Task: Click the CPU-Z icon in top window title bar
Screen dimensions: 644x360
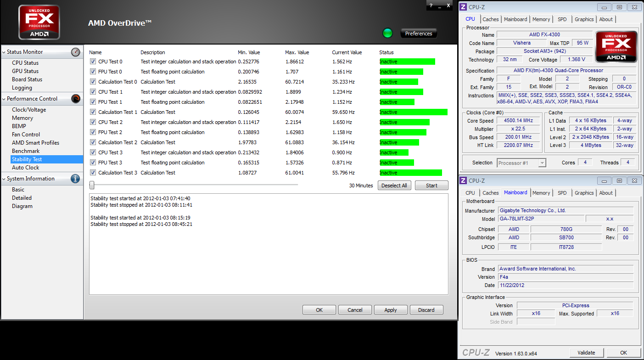Action: (464, 7)
